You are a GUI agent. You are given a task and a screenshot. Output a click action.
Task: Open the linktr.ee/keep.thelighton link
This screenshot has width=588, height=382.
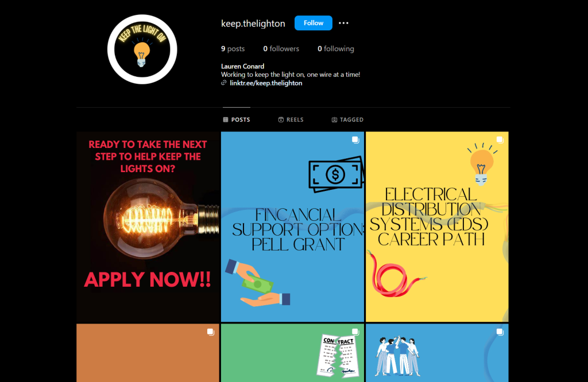click(266, 83)
